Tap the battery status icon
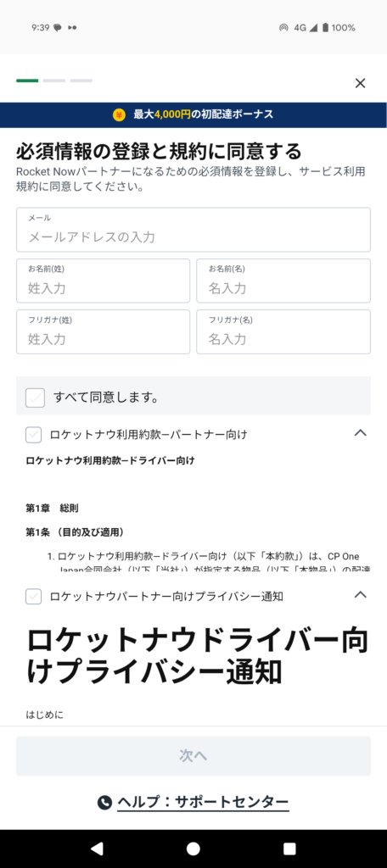387x868 pixels. [325, 27]
